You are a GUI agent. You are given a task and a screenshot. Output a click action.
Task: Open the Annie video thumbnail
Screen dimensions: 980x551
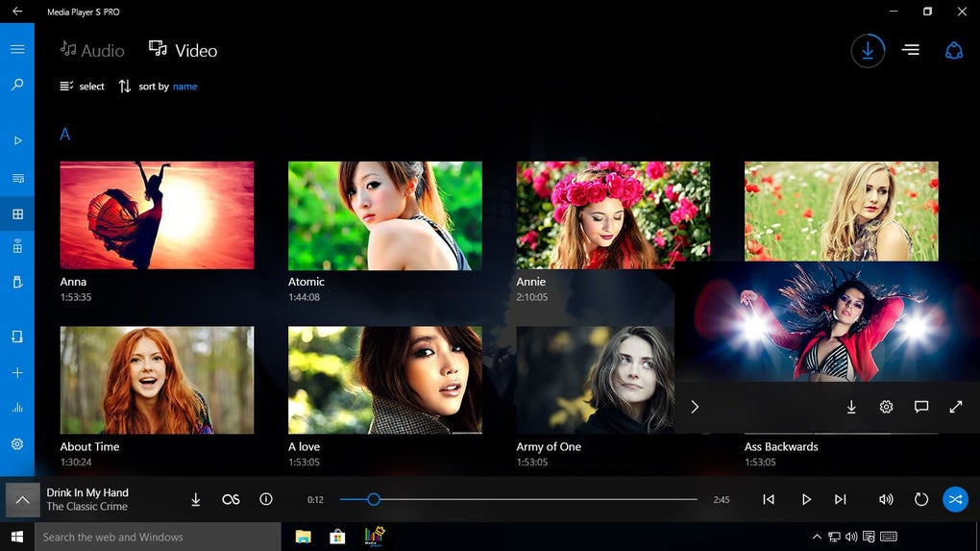click(x=613, y=215)
